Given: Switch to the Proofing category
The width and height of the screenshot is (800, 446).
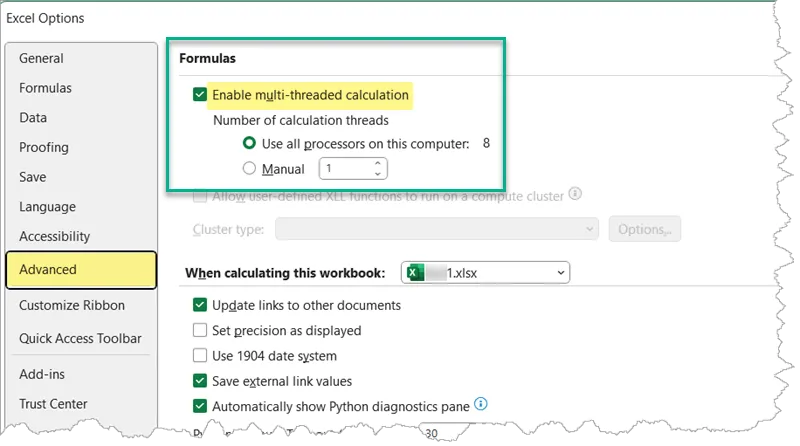Looking at the screenshot, I should [x=44, y=147].
